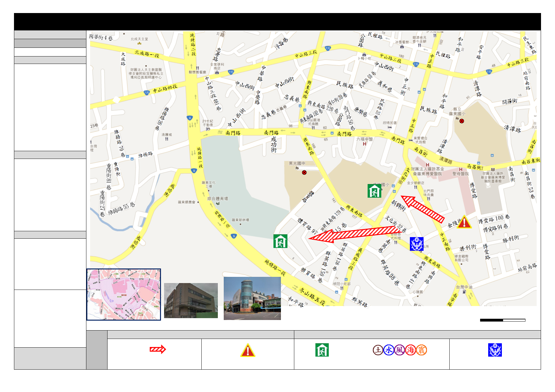Click the restaurant icon under 清邁城
Image resolution: width=555 pixels, height=392 pixels.
[167, 139]
